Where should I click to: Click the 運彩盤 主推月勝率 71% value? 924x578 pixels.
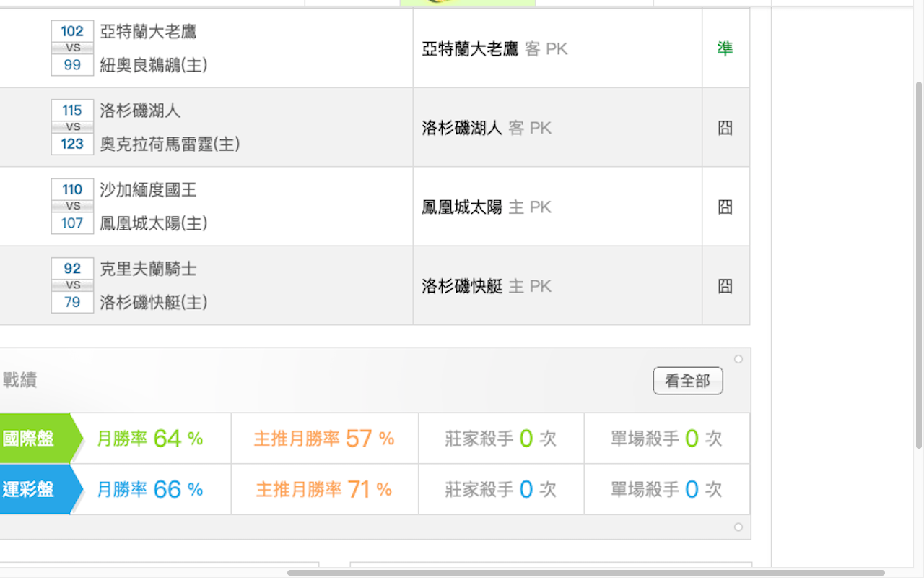pos(324,489)
